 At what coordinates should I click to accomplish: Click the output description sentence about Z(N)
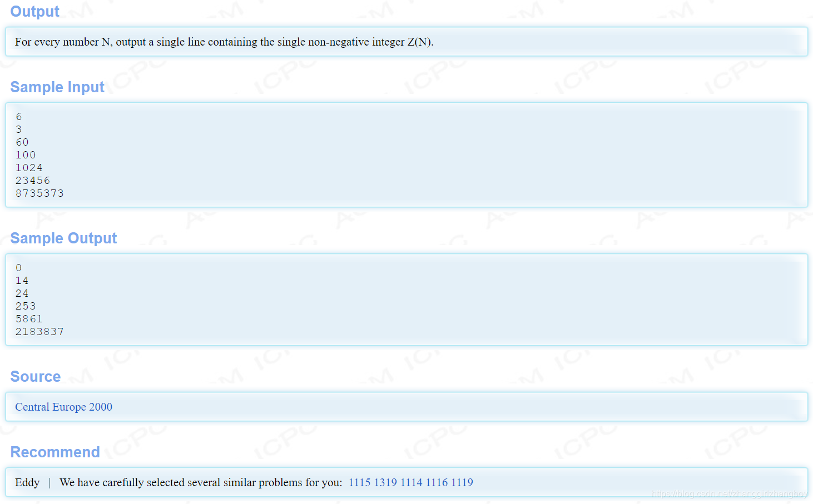[224, 42]
